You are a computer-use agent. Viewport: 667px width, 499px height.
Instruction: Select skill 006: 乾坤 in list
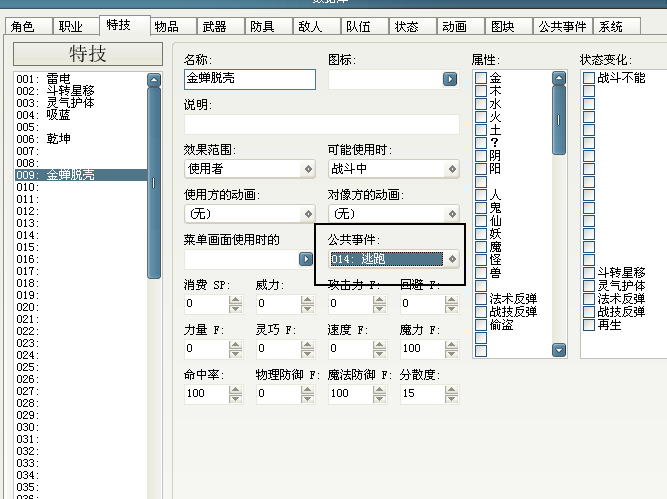click(81, 139)
